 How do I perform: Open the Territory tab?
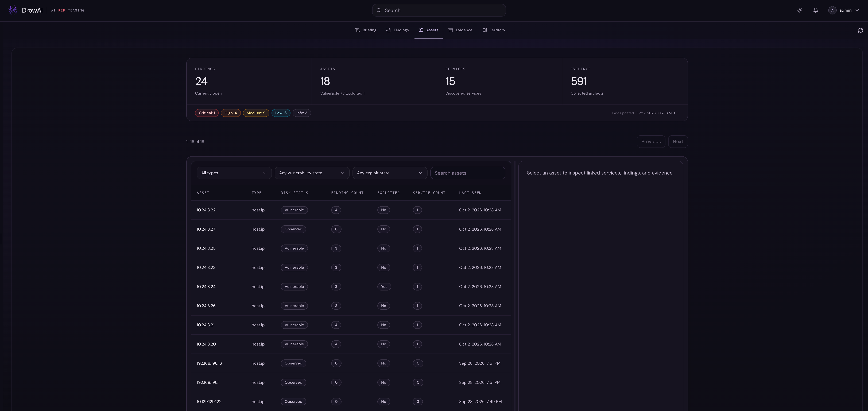(494, 30)
